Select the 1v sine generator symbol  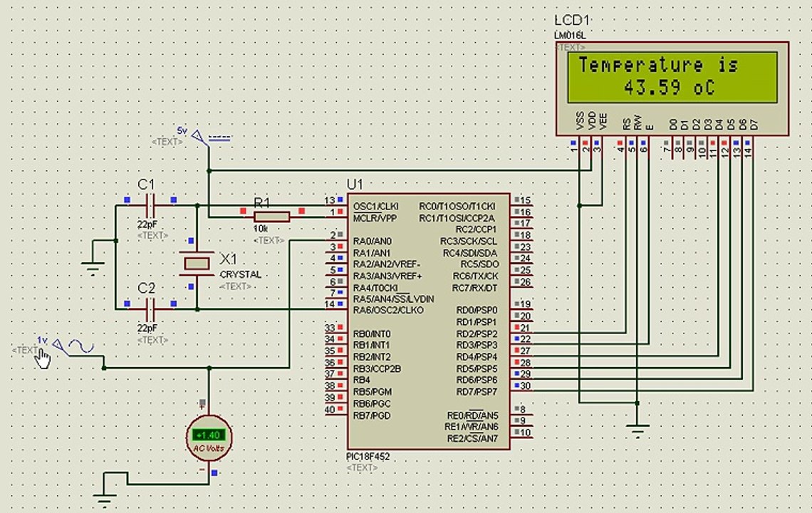(x=73, y=346)
